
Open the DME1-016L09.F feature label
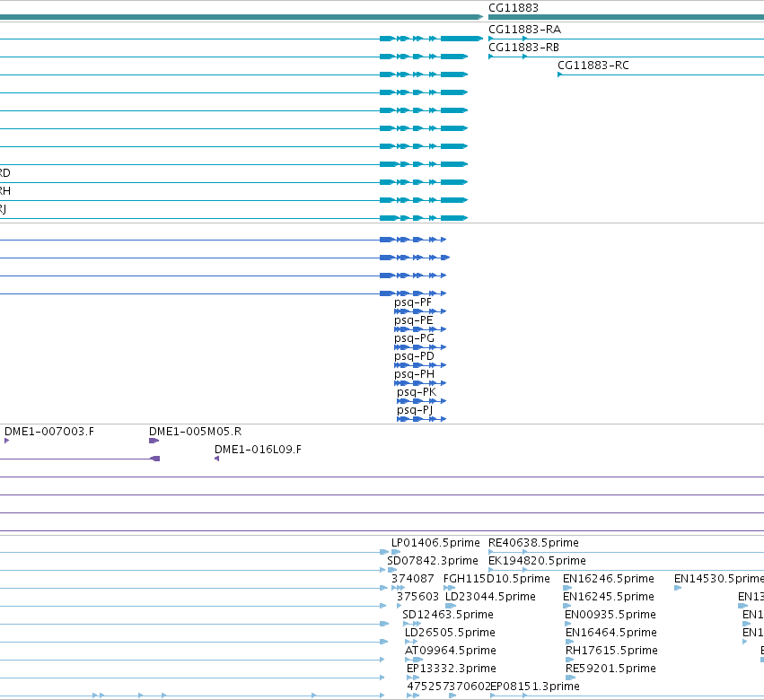(x=258, y=450)
